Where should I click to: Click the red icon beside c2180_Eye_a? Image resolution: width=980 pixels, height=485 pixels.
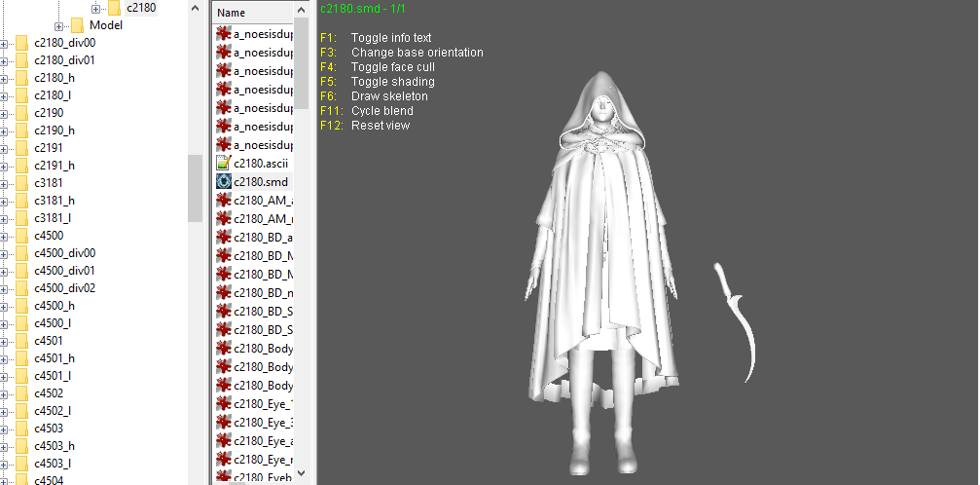(224, 441)
